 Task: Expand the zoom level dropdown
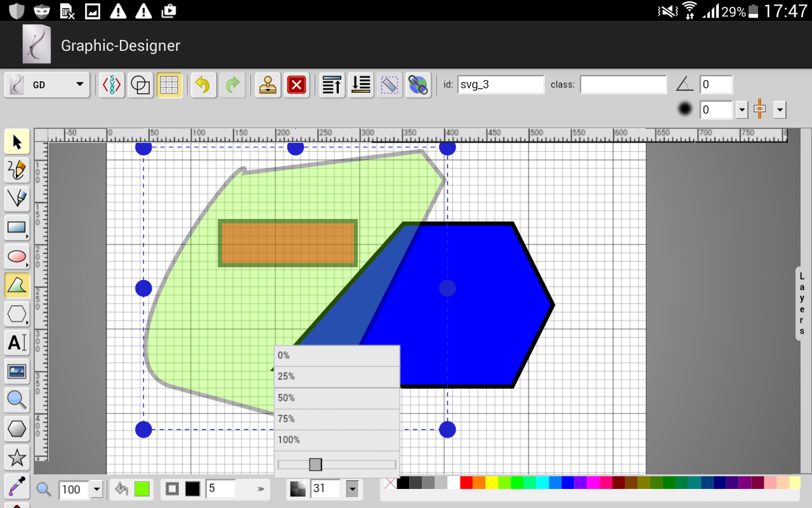pos(97,489)
